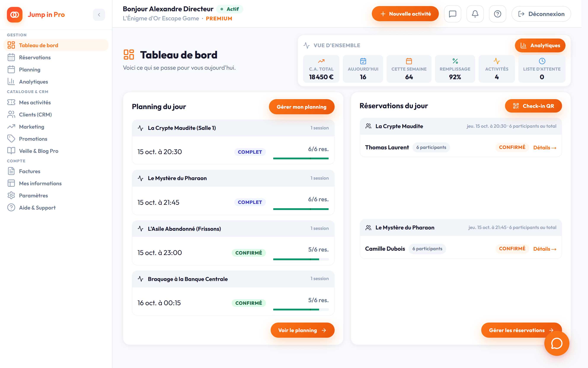Open Clients (CRM) in the sidebar
This screenshot has height=368, width=588.
pos(56,115)
